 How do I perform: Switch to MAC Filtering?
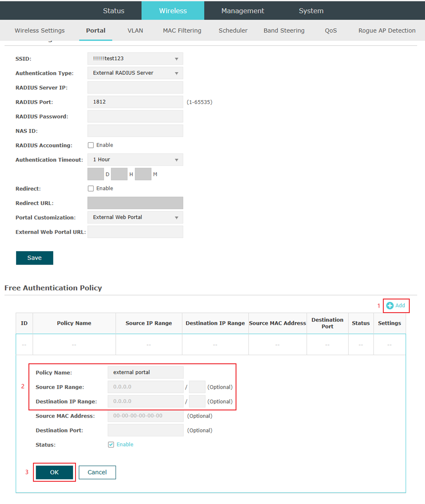pos(182,30)
